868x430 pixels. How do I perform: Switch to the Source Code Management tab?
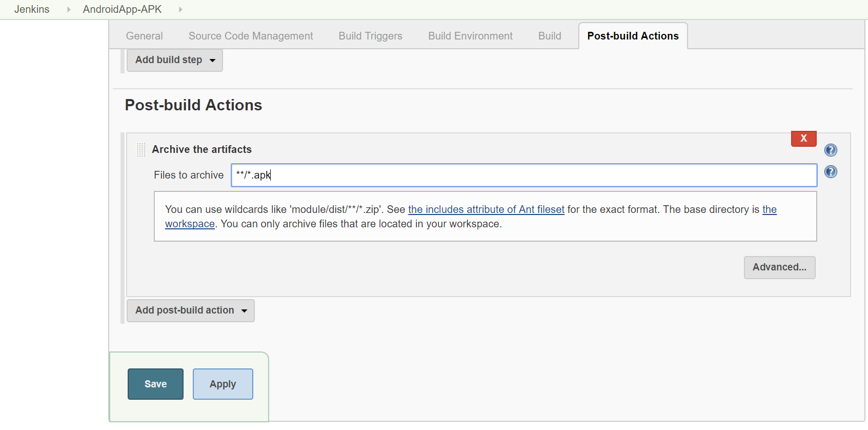point(251,36)
